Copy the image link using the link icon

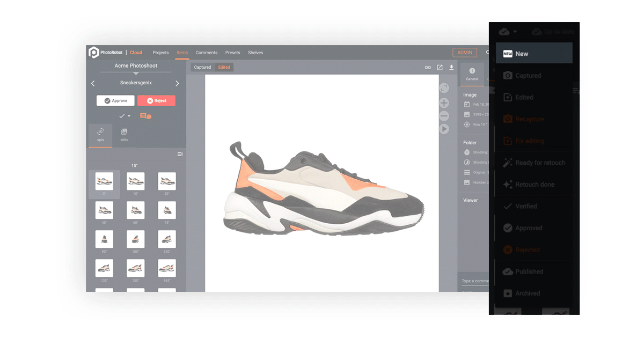[x=428, y=67]
